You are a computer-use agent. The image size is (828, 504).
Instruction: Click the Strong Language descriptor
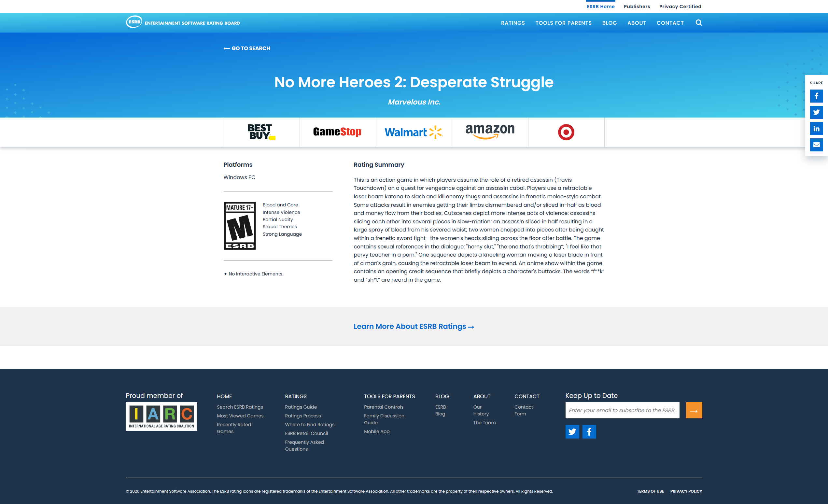[x=282, y=234]
